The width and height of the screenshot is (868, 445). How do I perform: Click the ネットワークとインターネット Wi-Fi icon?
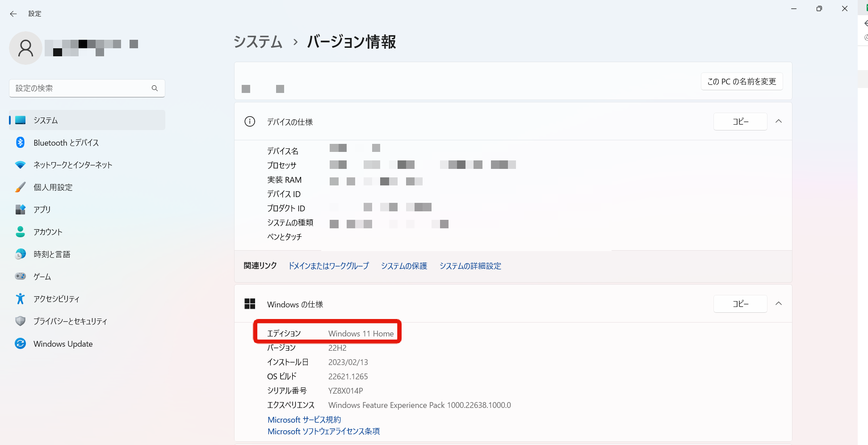[20, 165]
